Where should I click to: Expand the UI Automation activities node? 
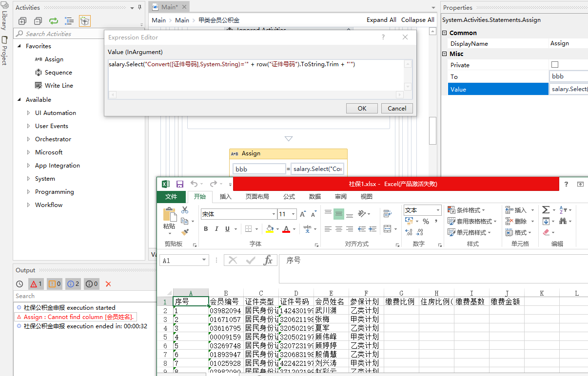(28, 113)
